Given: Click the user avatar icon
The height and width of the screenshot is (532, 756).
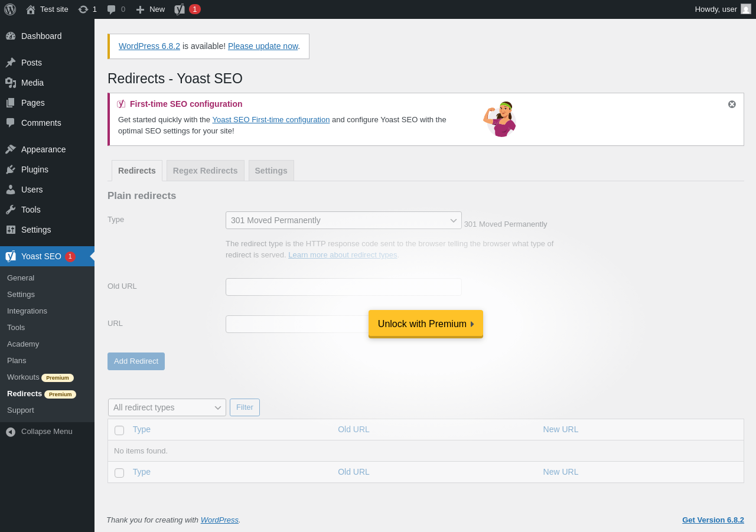Looking at the screenshot, I should click(x=746, y=9).
